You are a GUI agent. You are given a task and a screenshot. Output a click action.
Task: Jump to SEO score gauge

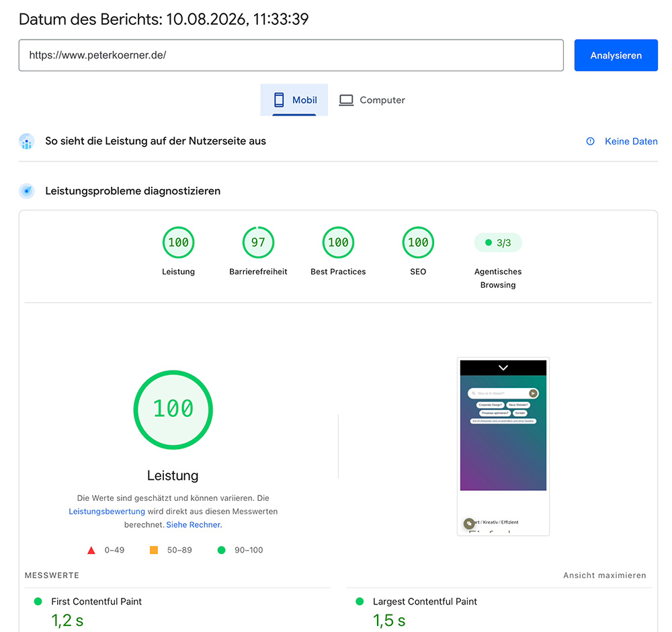[x=418, y=242]
